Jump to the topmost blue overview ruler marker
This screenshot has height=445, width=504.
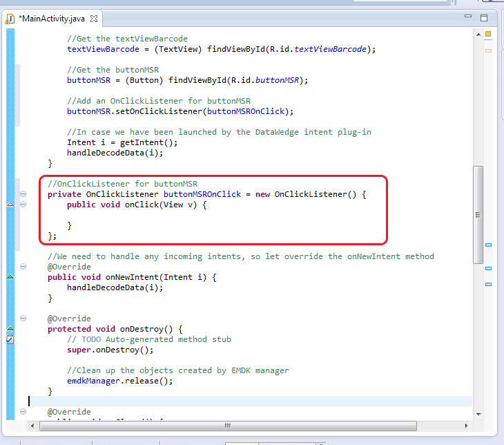[x=488, y=245]
